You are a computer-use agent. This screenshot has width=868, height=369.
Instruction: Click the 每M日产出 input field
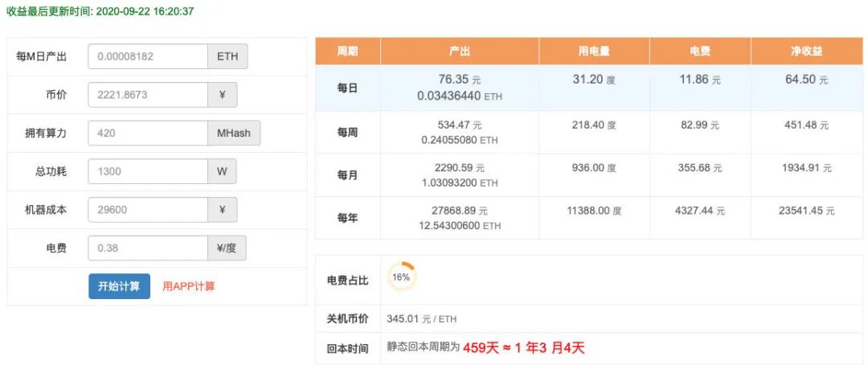tap(148, 57)
